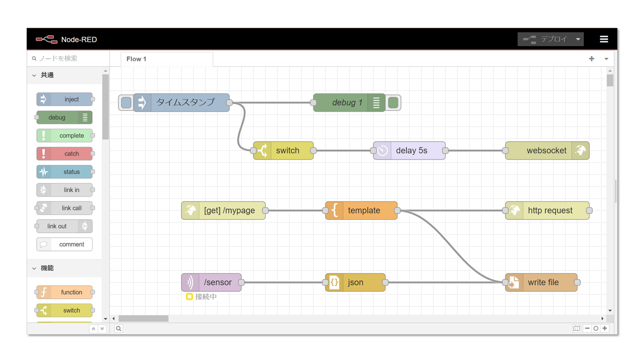Click the search flows magnifier icon
This screenshot has height=362, width=644.
tap(118, 328)
